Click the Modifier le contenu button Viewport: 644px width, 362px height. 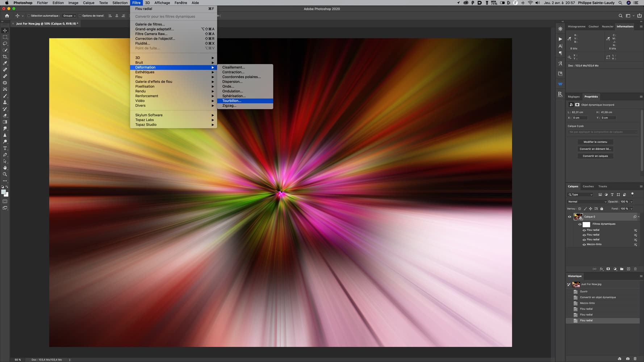(595, 142)
